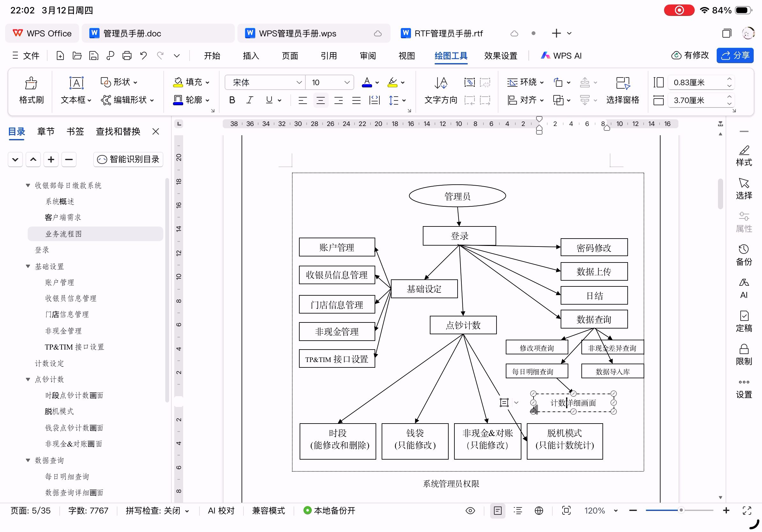Click the blue 分享 share button
762x532 pixels.
pyautogui.click(x=735, y=55)
